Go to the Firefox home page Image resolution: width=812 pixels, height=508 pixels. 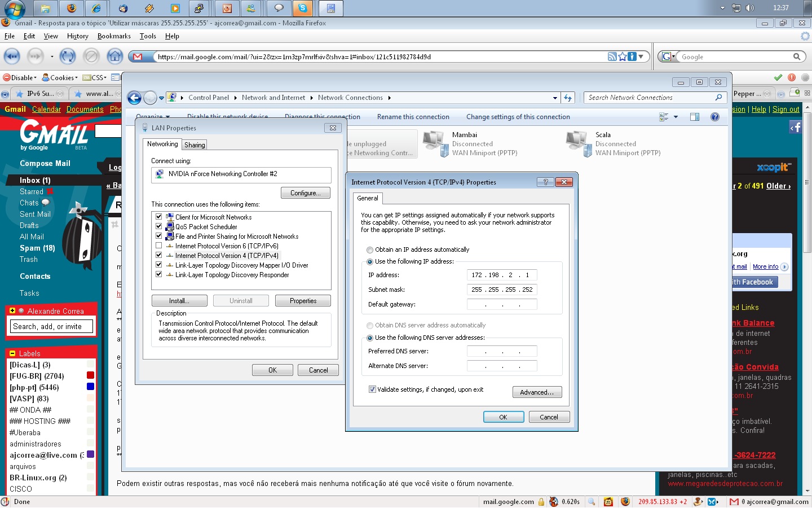tap(115, 56)
